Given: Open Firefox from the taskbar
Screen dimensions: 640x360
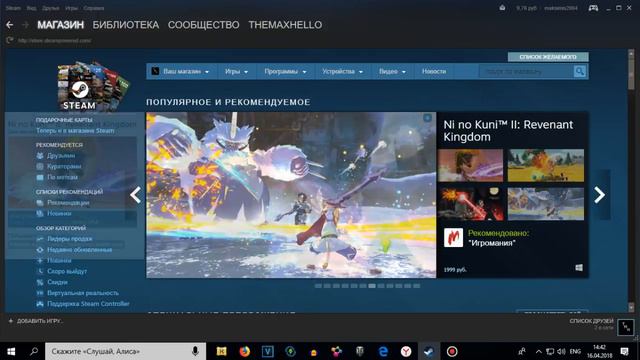Looking at the screenshot, I should 244,351.
